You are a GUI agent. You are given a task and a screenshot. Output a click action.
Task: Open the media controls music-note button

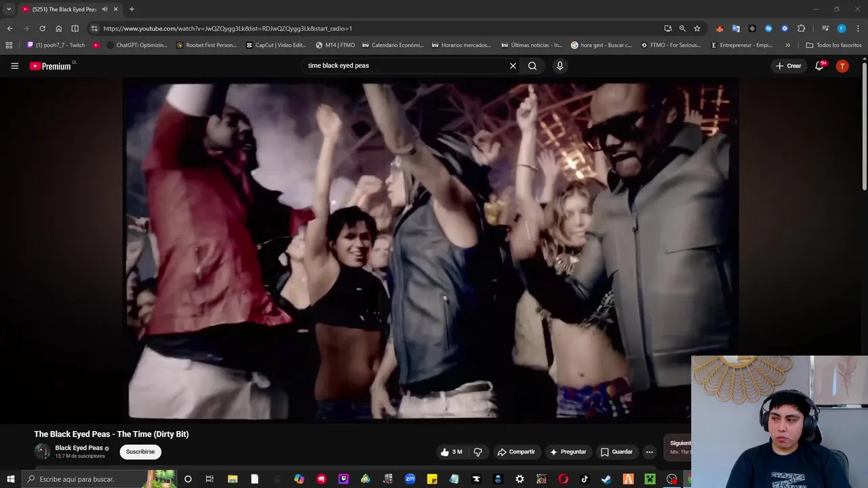825,28
